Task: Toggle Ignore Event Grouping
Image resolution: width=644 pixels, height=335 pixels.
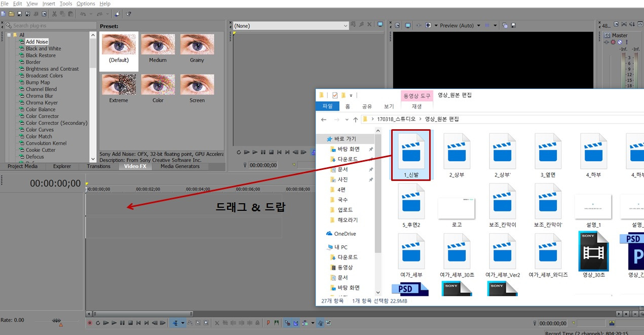Action: 328,323
